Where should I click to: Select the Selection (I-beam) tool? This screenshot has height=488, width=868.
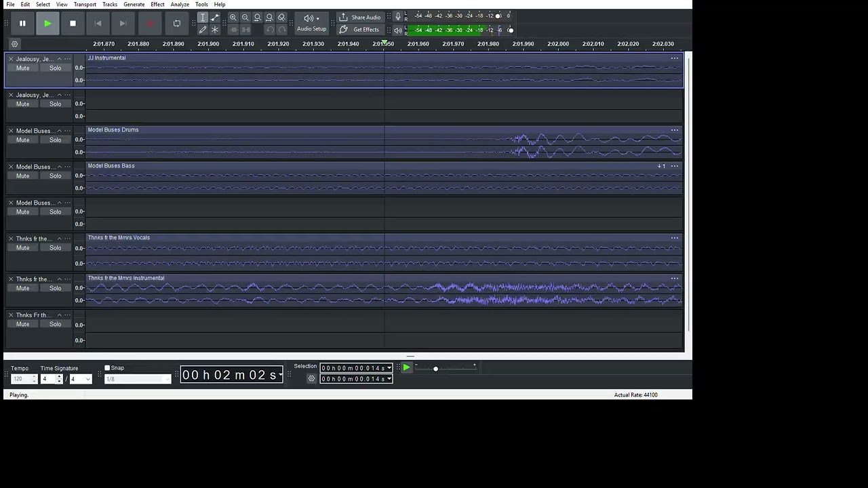pos(202,18)
